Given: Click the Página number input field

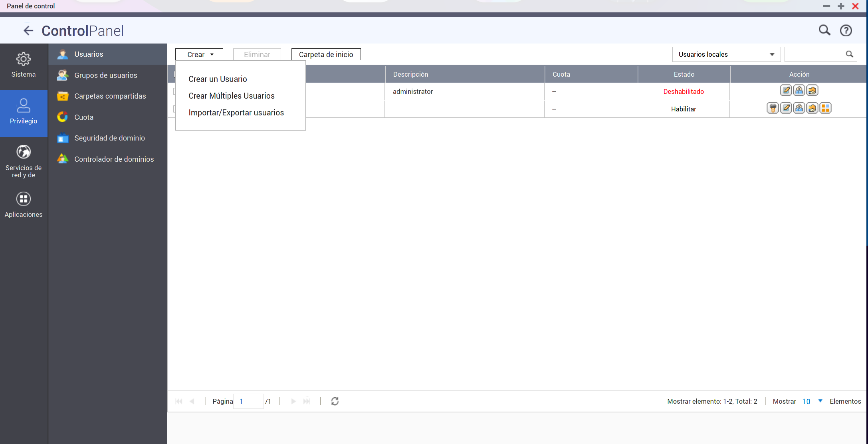Looking at the screenshot, I should click(x=248, y=401).
